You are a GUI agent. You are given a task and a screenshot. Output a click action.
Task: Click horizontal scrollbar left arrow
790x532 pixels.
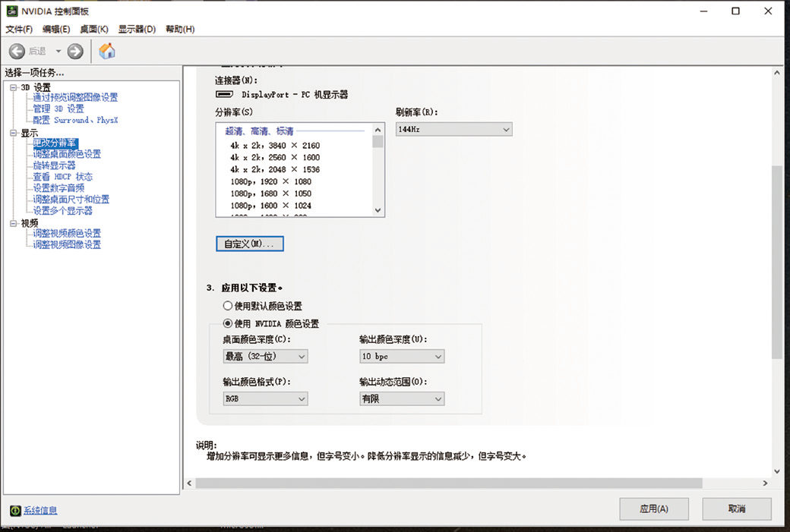[x=189, y=483]
